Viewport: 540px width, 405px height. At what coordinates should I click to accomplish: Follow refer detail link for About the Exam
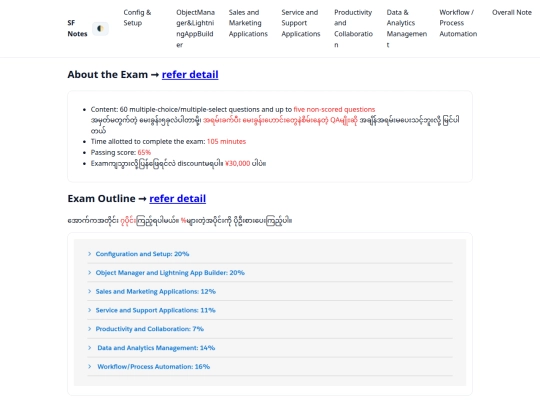[190, 74]
